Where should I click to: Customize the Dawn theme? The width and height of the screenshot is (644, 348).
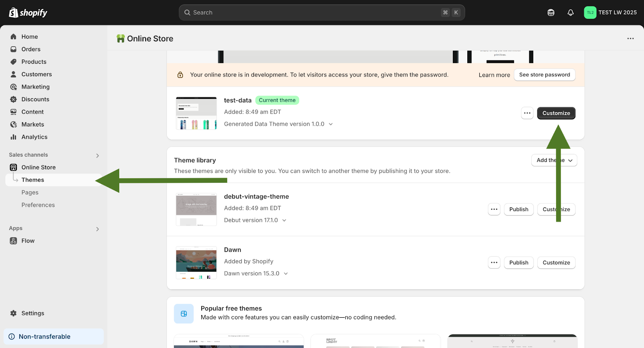point(556,263)
